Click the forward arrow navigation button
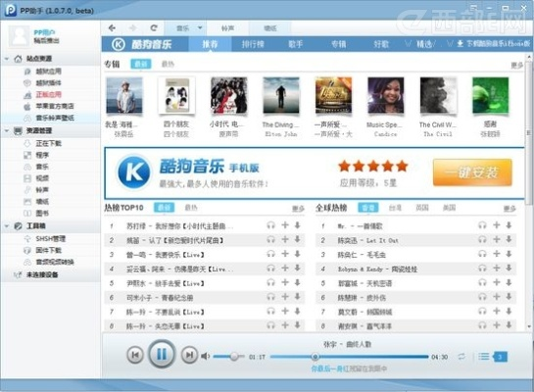 pyautogui.click(x=133, y=27)
